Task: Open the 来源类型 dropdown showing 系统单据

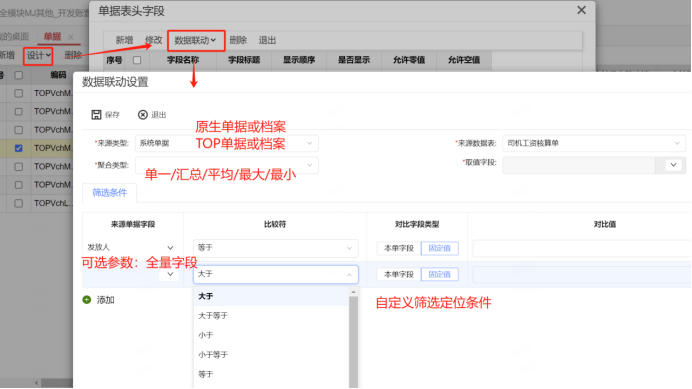Action: coord(226,144)
